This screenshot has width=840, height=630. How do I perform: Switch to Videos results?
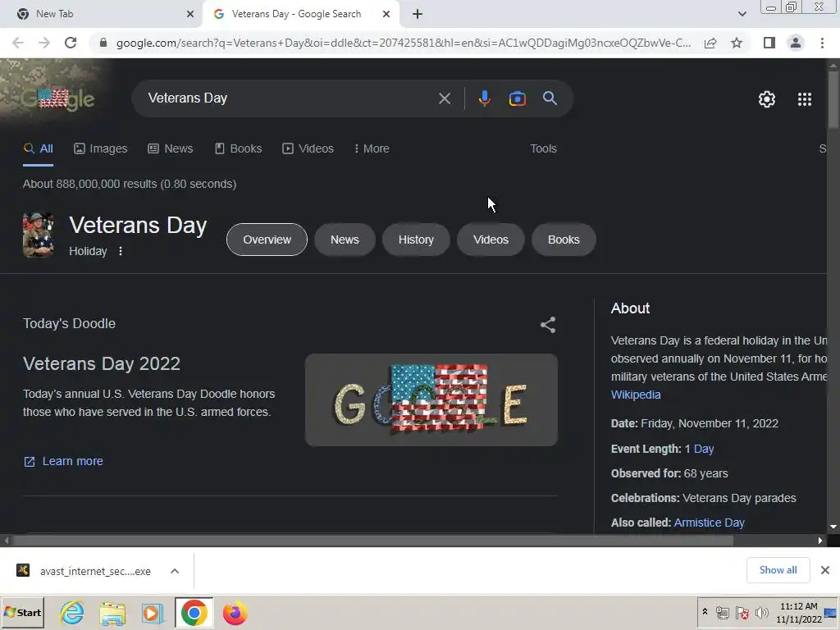click(308, 149)
